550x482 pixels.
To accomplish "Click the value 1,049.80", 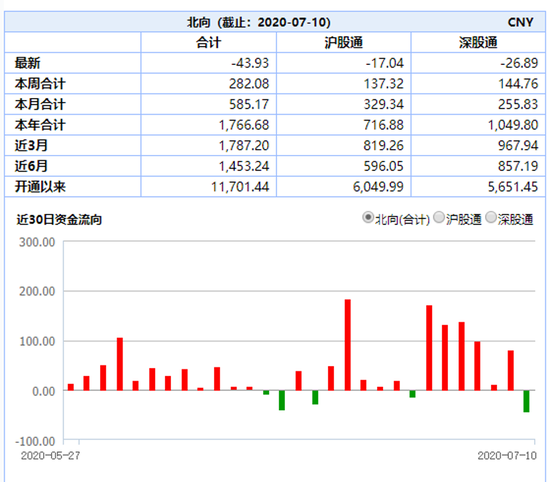I will pos(513,125).
